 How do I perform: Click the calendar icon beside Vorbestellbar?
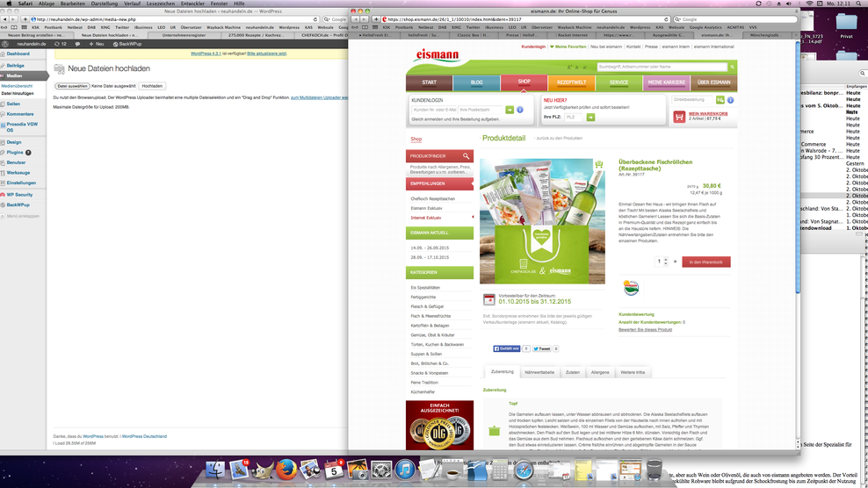pos(488,299)
